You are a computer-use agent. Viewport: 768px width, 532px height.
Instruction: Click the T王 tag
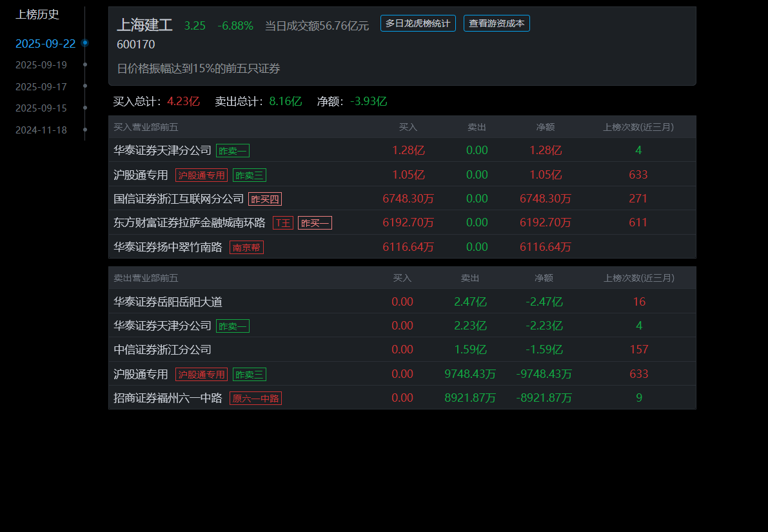(x=283, y=223)
